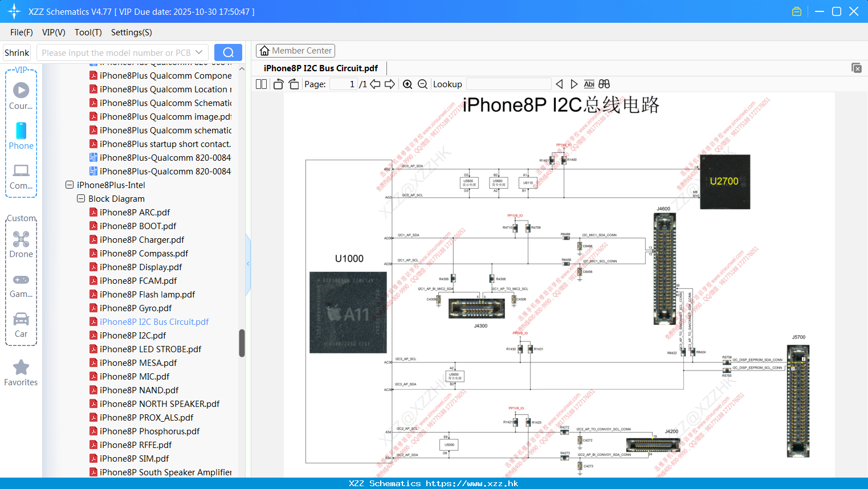Open iPhone8P PROX_ALS.pdf
Image resolution: width=868 pixels, height=489 pixels.
tap(146, 417)
